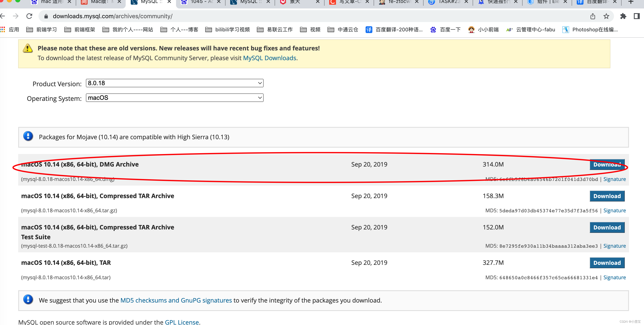Click the browser back arrow

[x=2, y=16]
